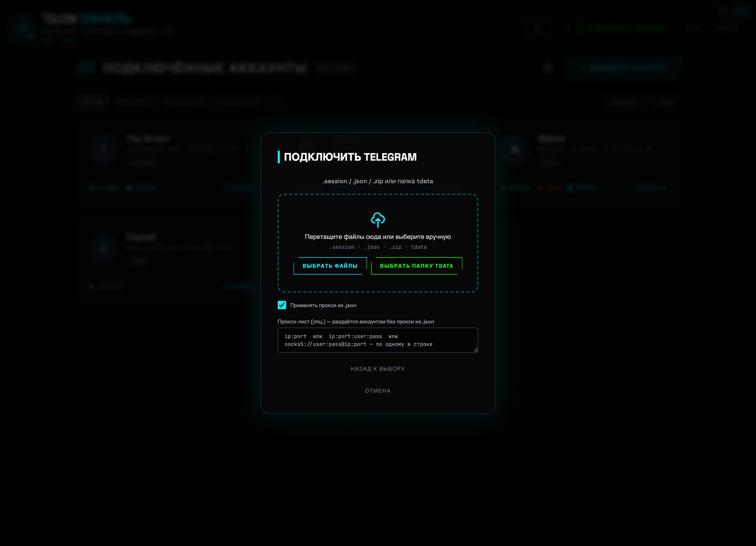The image size is (756, 546).
Task: Click the ПОДКЛЮЧИТЬ TELEGRAM heading
Action: [350, 157]
